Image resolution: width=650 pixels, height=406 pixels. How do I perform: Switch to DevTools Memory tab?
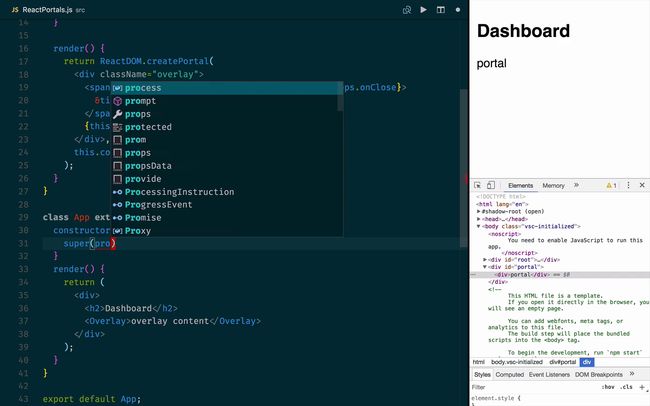[x=553, y=185]
